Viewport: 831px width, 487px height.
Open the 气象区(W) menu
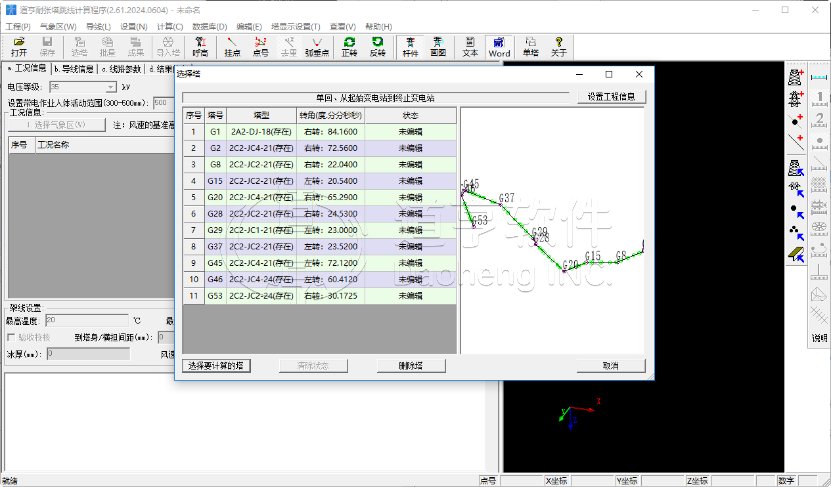[x=58, y=26]
